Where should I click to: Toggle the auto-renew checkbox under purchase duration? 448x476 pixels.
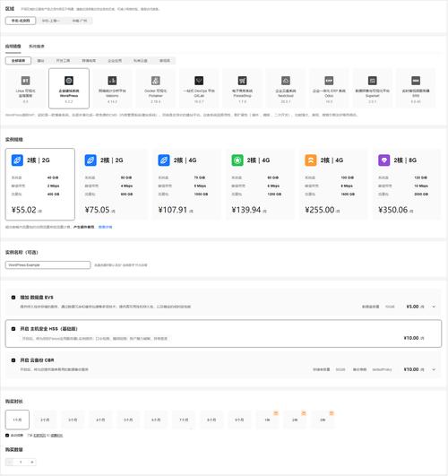click(x=7, y=436)
